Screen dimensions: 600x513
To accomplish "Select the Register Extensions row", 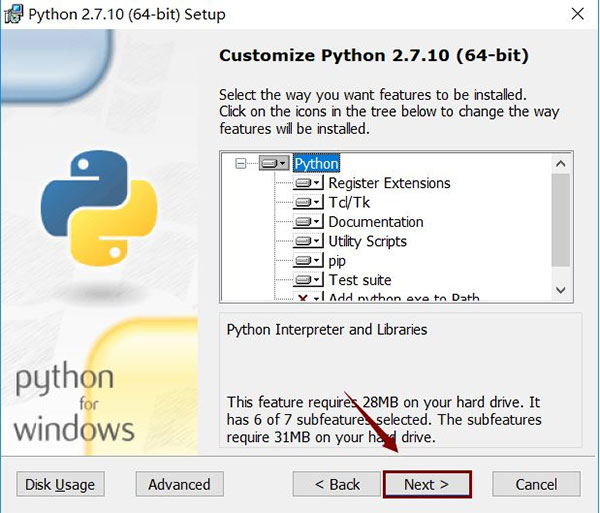I will (389, 183).
